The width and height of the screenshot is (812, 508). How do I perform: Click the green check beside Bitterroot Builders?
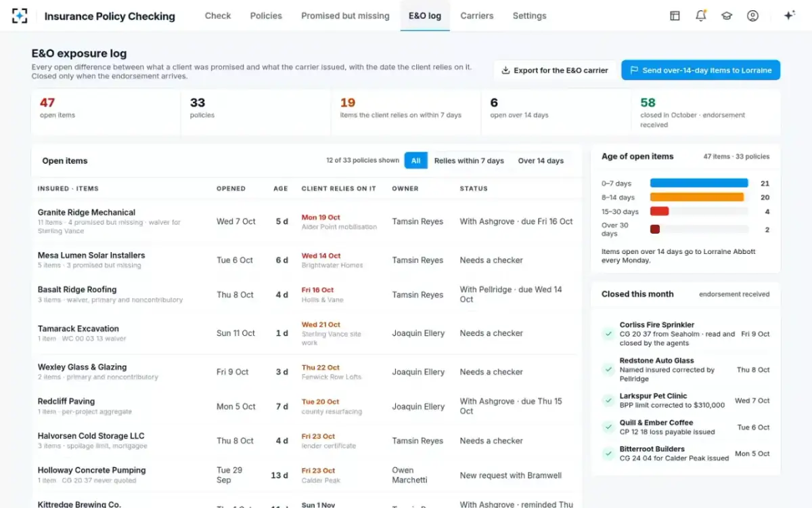click(608, 454)
